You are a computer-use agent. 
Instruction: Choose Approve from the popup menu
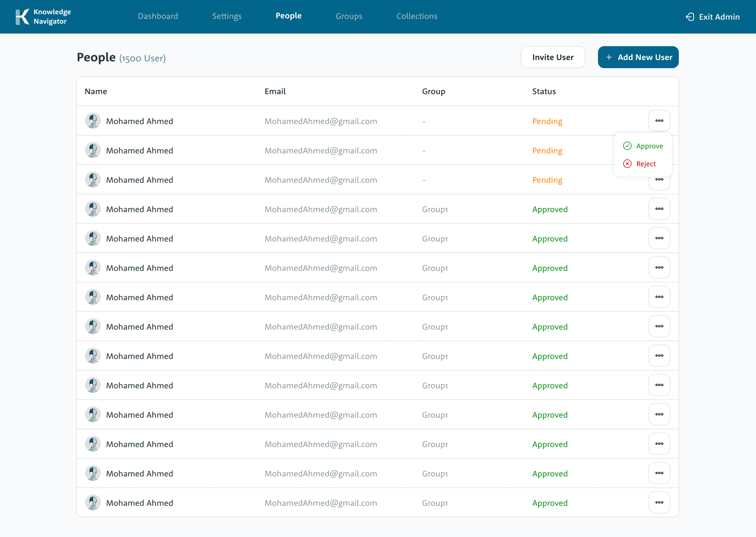[649, 146]
